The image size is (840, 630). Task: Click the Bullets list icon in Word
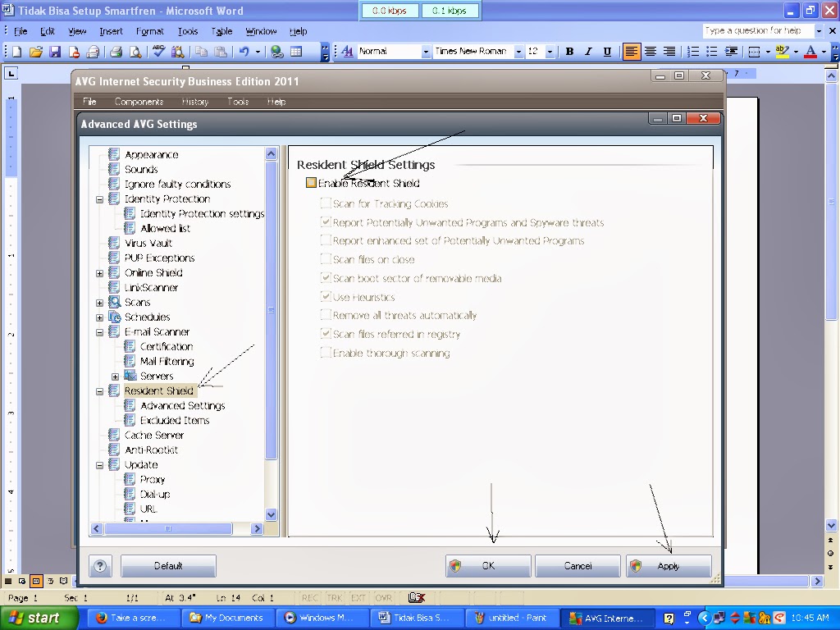coord(711,52)
